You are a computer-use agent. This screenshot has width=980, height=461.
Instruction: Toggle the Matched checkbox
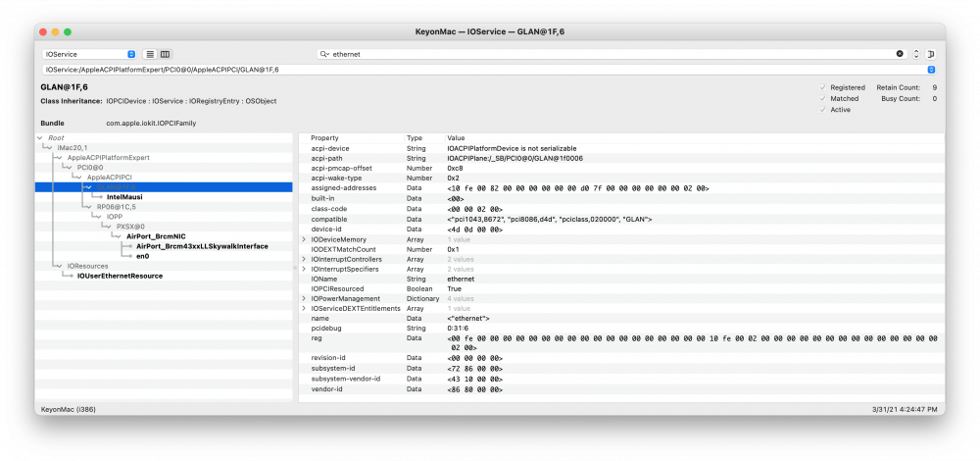823,99
